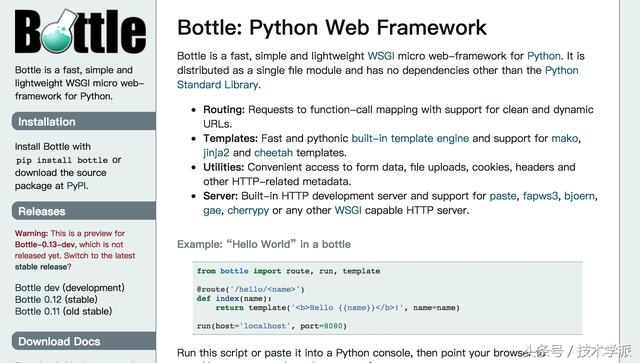Open the bjoern server link
The width and height of the screenshot is (640, 363).
coord(580,196)
